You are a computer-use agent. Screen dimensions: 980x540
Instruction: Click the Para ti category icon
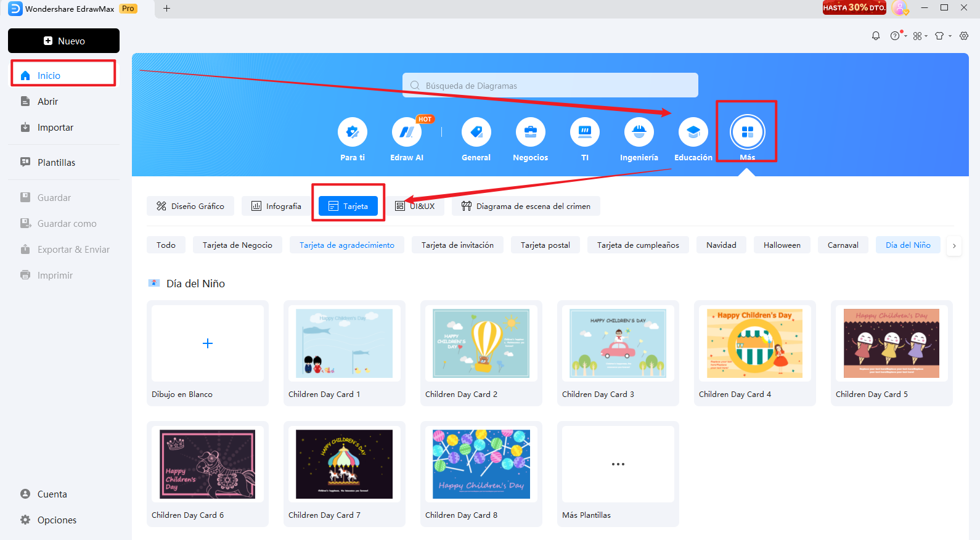click(353, 132)
